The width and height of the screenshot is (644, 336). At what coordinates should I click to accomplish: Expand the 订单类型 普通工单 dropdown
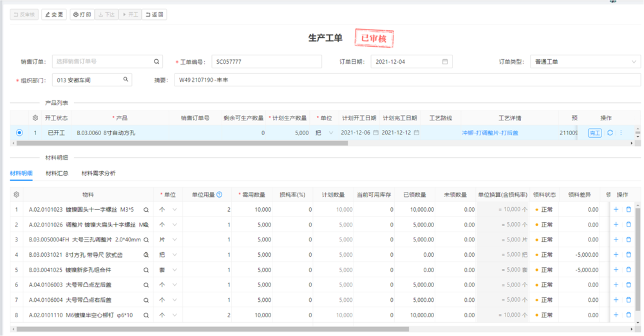(634, 62)
